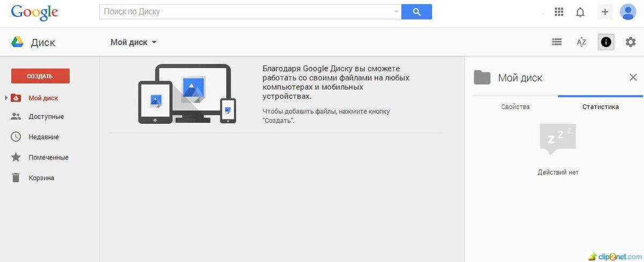Open Недавние recent files
This screenshot has height=262, width=644.
(x=43, y=137)
